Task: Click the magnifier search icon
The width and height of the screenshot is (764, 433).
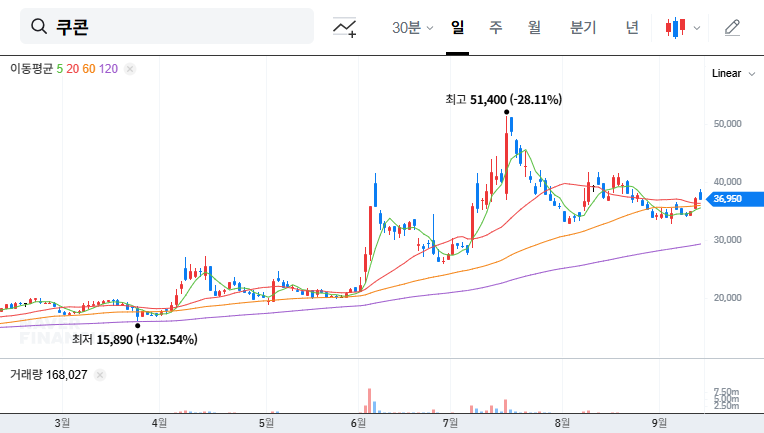Action: click(38, 26)
